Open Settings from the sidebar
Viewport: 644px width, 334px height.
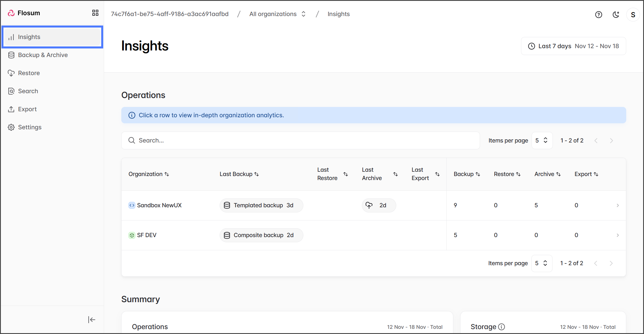(30, 127)
